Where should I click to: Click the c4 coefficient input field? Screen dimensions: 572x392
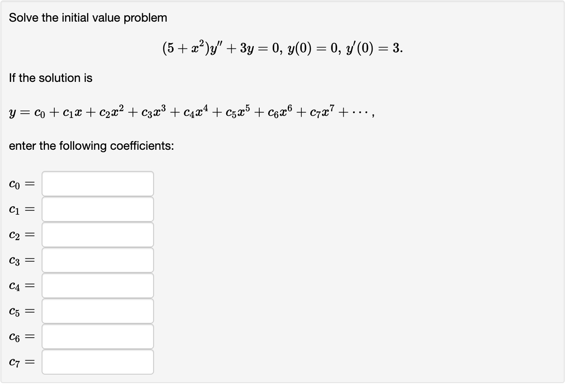click(97, 286)
